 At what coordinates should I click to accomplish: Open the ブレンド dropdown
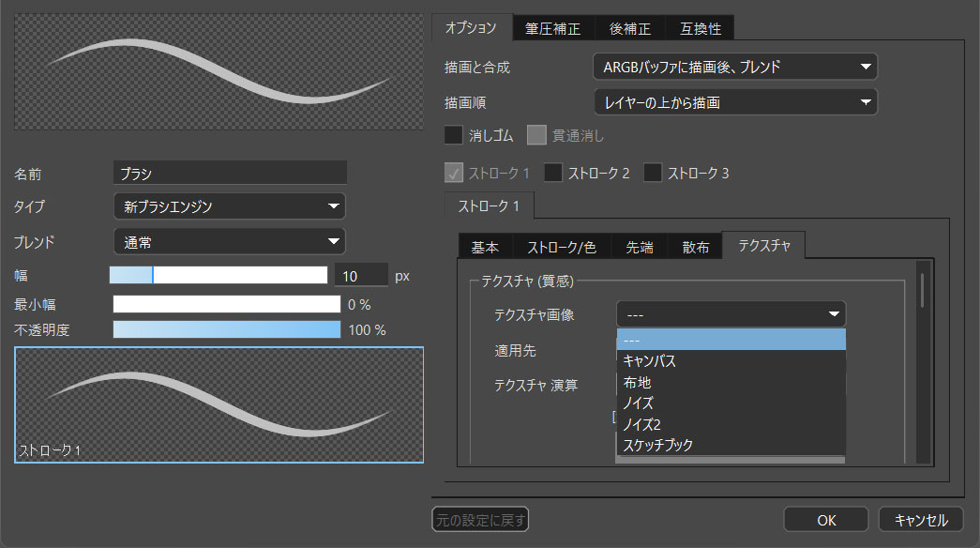pos(229,241)
